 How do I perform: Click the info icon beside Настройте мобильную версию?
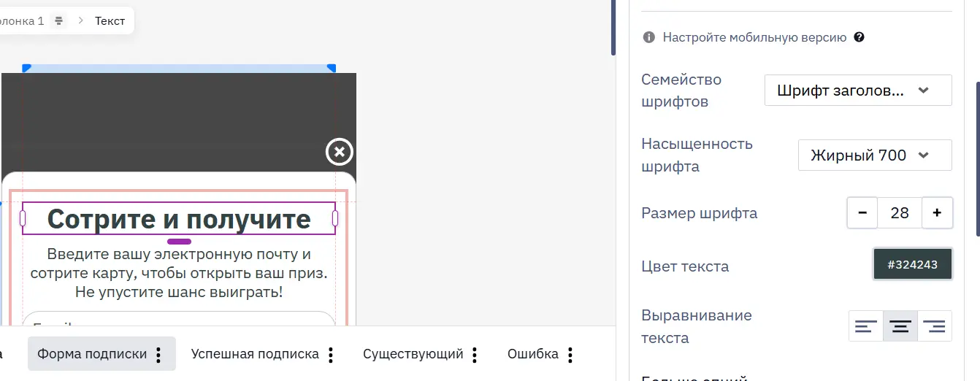pos(648,37)
